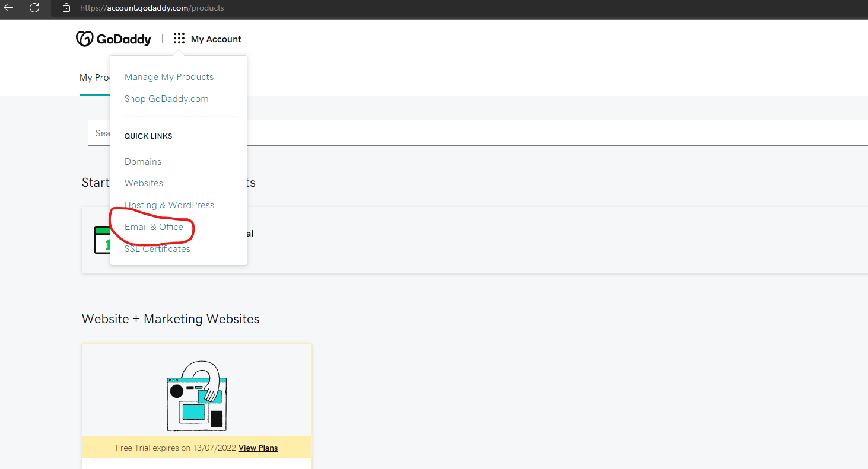Viewport: 868px width, 469px height.
Task: Reload the page with refresh icon
Action: coord(34,8)
